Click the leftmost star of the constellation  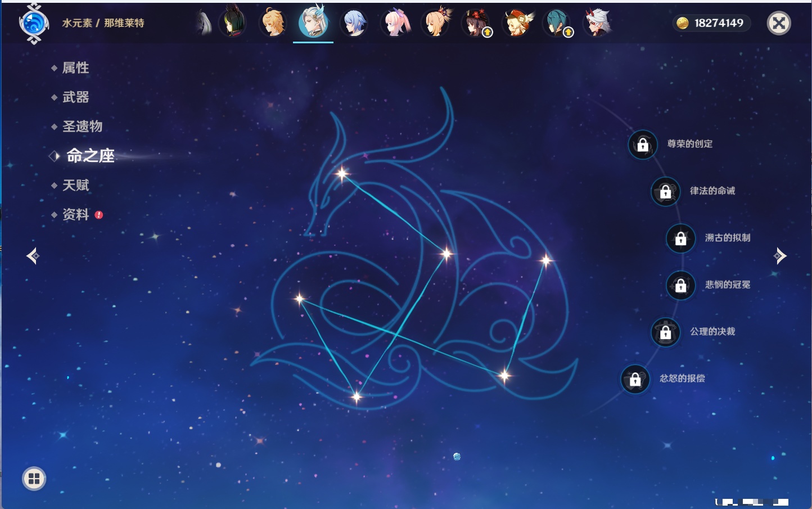pos(299,299)
